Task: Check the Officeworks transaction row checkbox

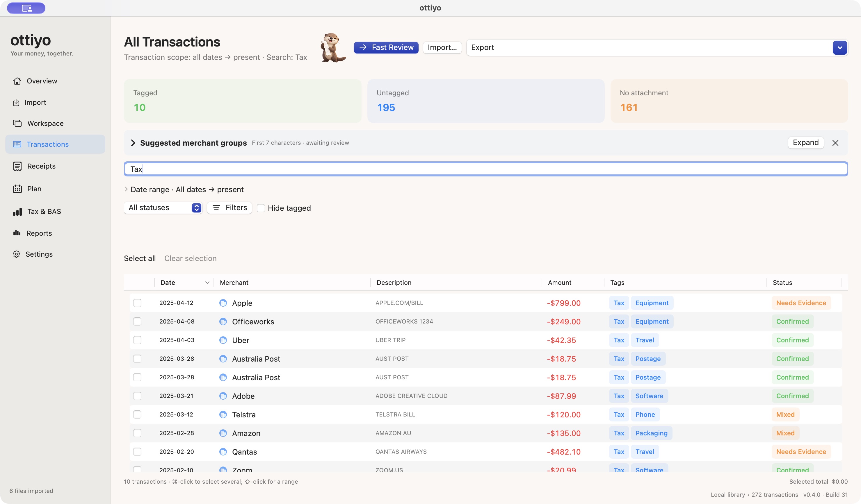Action: (137, 322)
